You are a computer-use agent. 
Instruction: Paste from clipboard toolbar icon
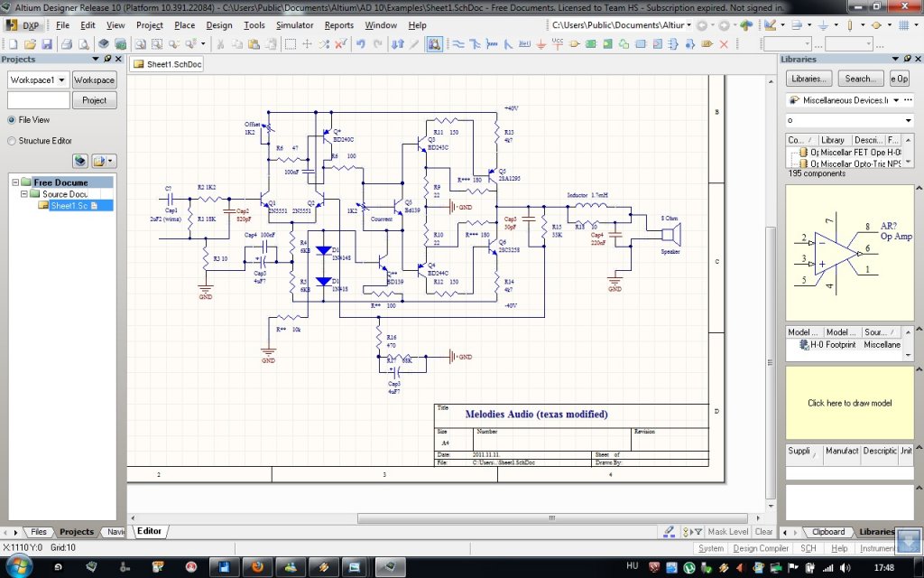click(254, 44)
